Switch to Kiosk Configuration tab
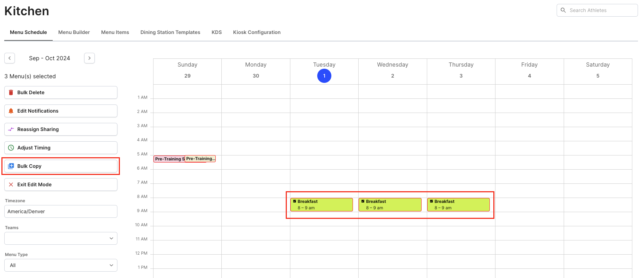The width and height of the screenshot is (644, 278). click(x=257, y=32)
